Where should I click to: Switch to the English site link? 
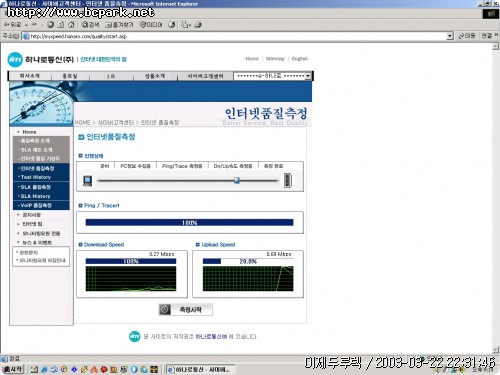pyautogui.click(x=300, y=59)
